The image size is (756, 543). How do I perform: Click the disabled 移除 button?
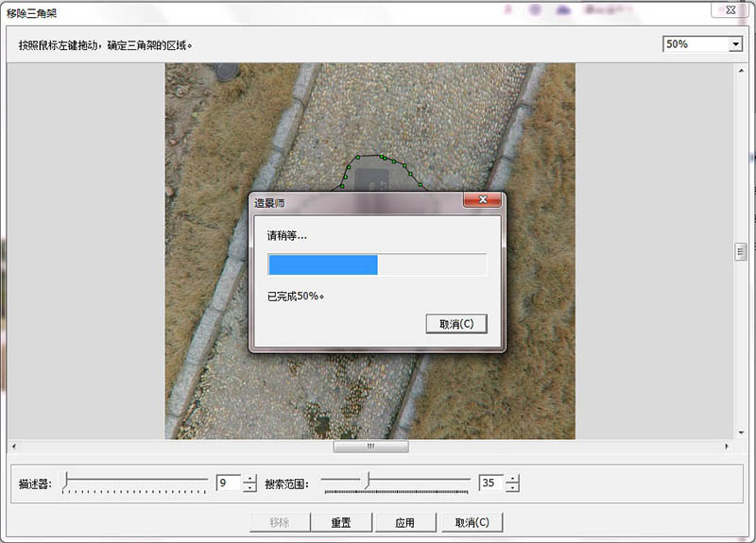280,522
